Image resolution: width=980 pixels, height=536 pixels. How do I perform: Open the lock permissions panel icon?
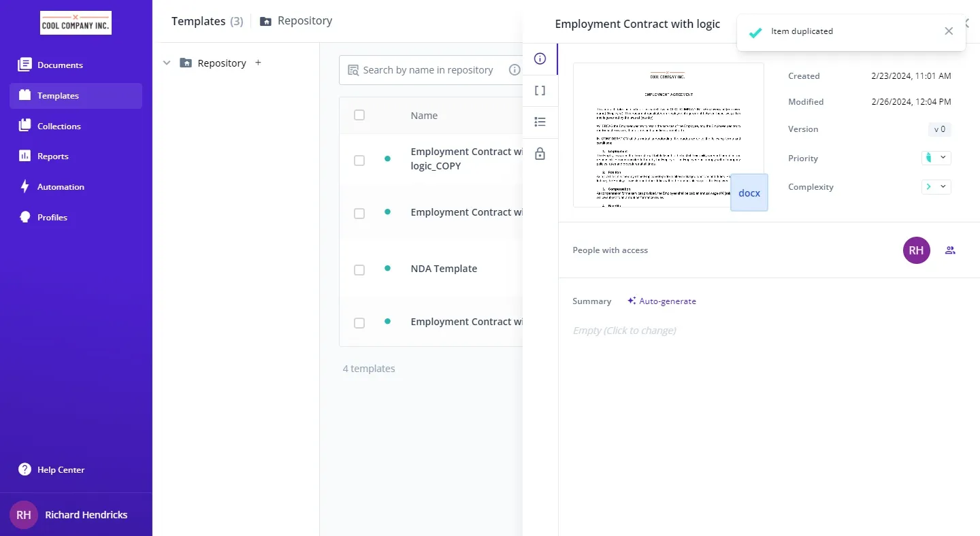[x=540, y=154]
